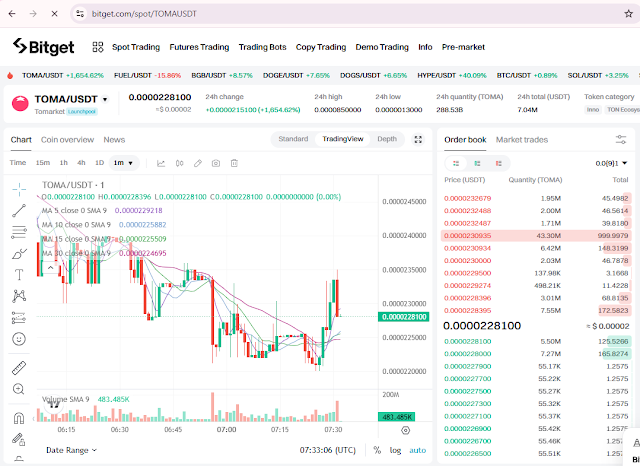Open the Chart tab
Screen dimensions: 640x466
click(21, 140)
